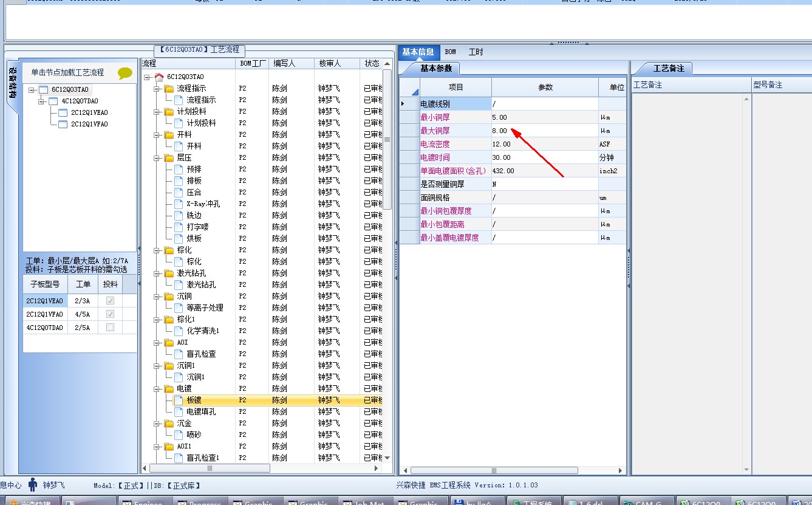
Task: Click the folder icon of AOI group
Action: pos(169,342)
